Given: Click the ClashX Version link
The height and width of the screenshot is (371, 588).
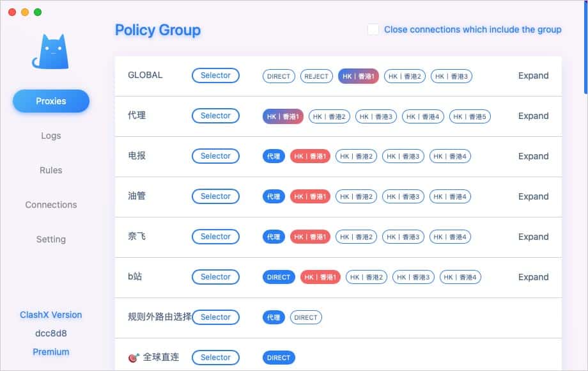Looking at the screenshot, I should click(50, 315).
